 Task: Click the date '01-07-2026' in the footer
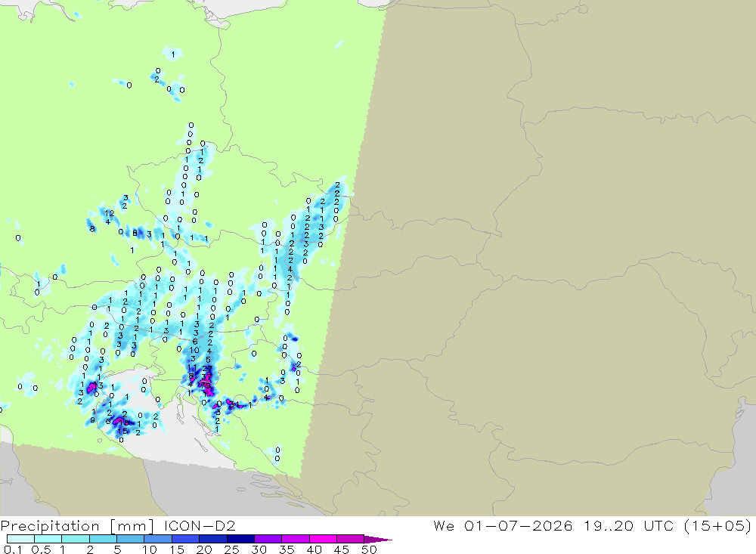pyautogui.click(x=519, y=525)
